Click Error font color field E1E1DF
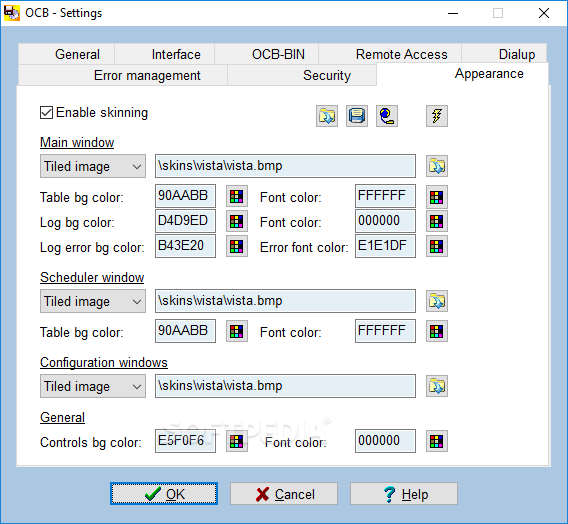 [x=385, y=246]
